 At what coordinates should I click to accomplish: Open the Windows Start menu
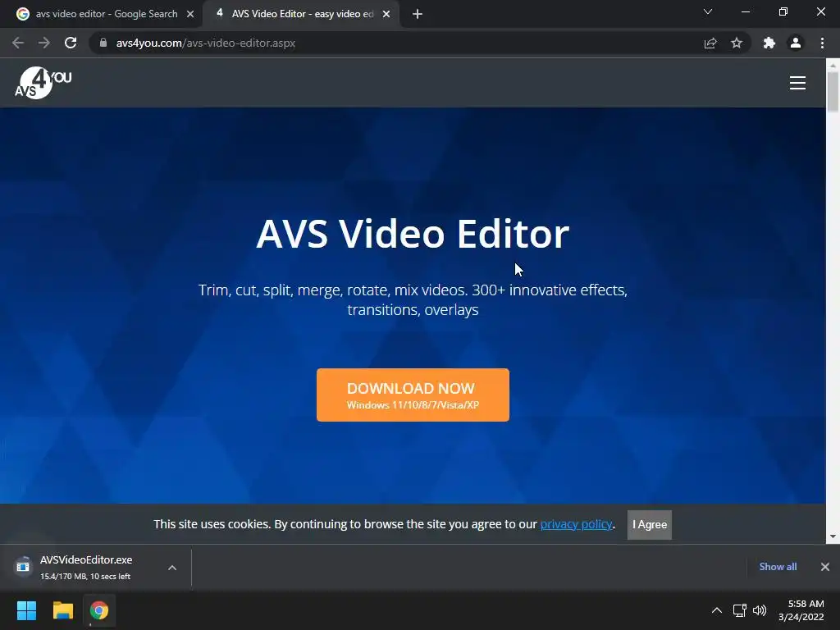(26, 610)
